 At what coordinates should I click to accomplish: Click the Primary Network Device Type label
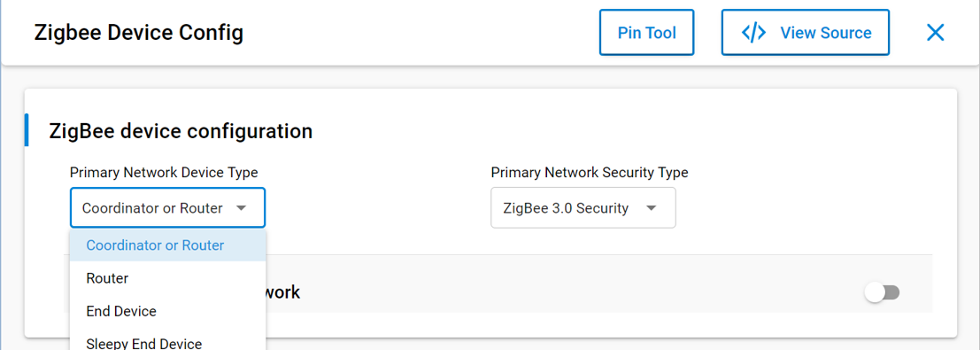pos(164,172)
